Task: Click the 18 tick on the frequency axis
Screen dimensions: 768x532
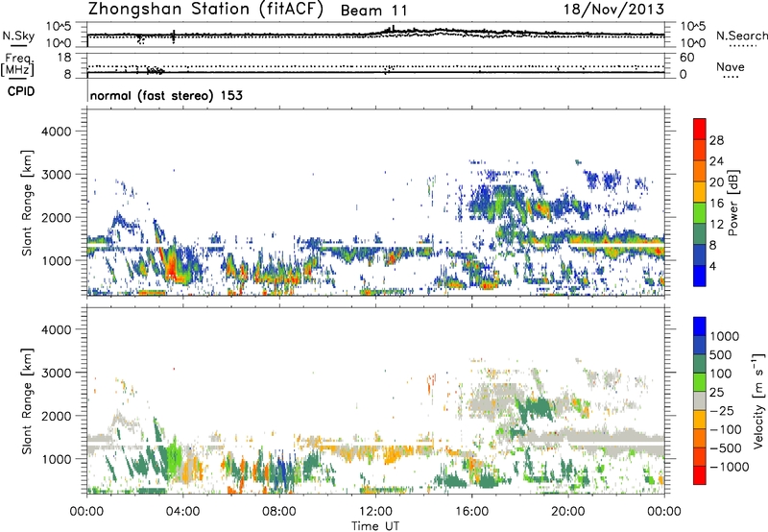Action: pos(64,58)
